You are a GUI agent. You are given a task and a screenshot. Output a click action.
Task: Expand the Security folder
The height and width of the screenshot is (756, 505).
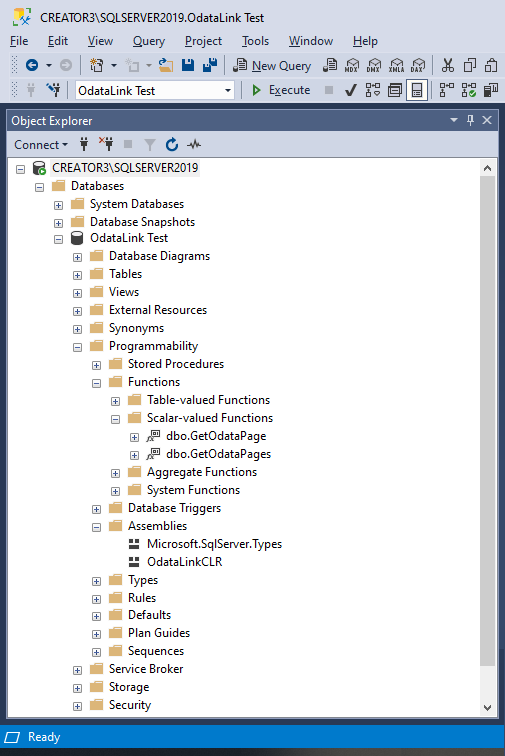[x=77, y=707]
